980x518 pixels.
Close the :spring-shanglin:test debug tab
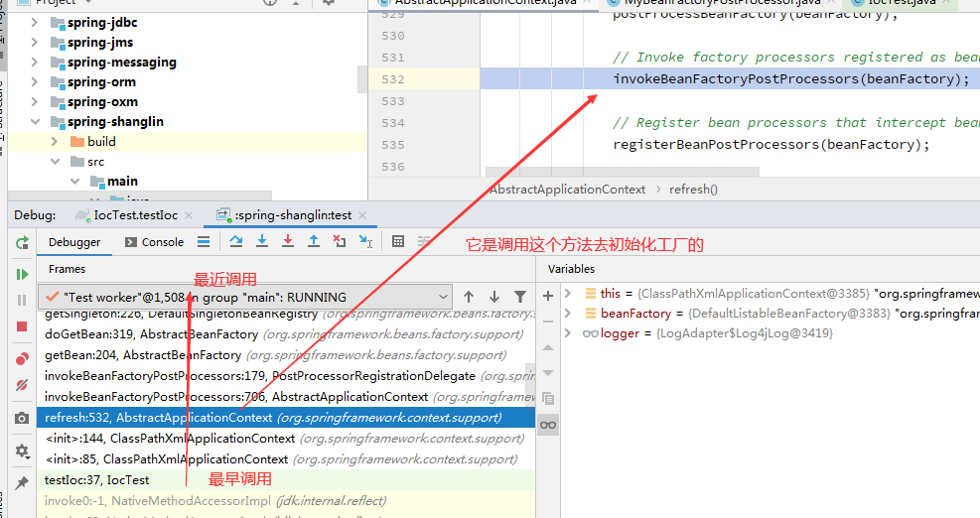[x=362, y=215]
